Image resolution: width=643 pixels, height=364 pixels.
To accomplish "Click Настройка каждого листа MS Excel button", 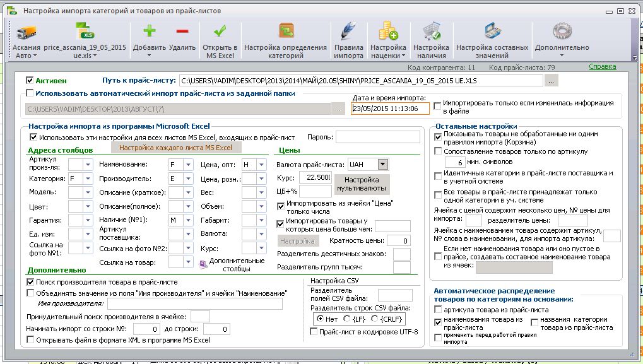I will 175,148.
